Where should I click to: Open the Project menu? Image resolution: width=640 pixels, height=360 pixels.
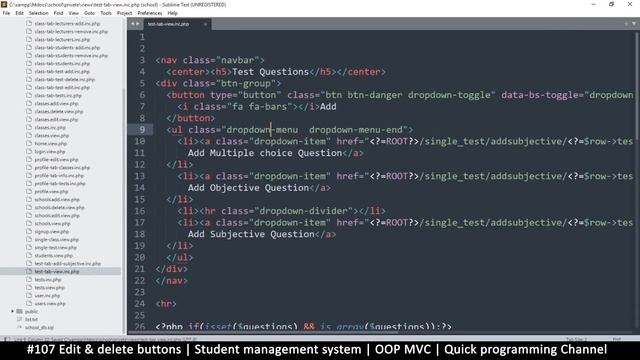point(124,13)
